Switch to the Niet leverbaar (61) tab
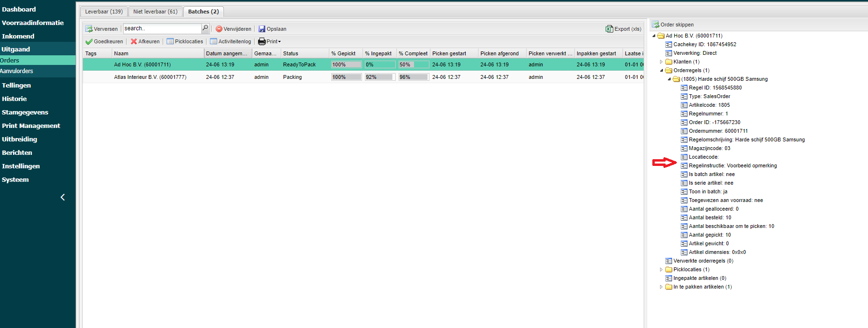 [x=155, y=12]
